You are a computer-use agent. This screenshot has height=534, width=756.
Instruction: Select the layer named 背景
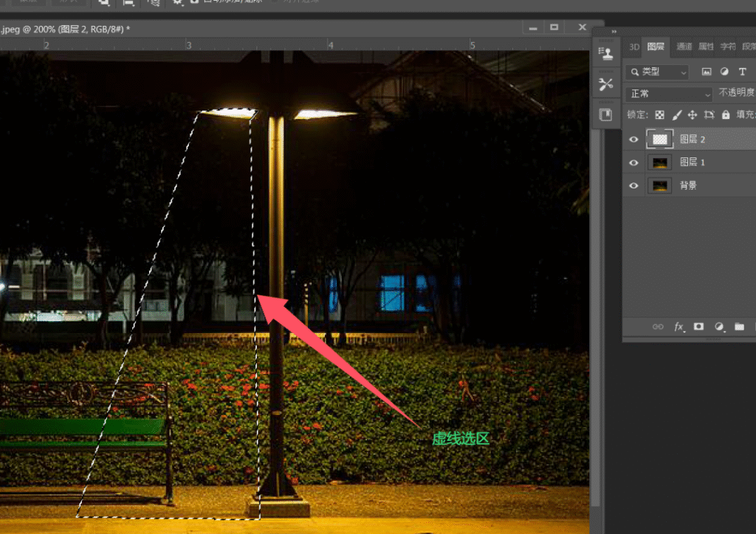(x=688, y=185)
